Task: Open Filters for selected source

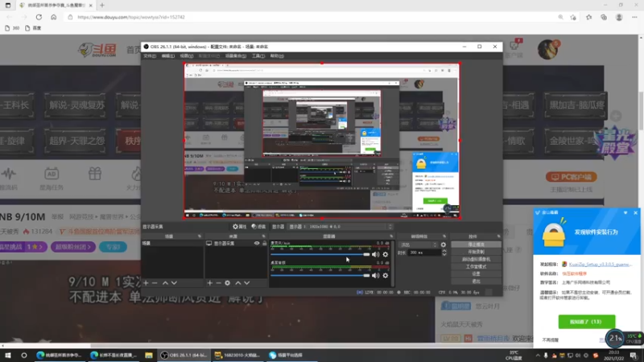Action: [258, 227]
